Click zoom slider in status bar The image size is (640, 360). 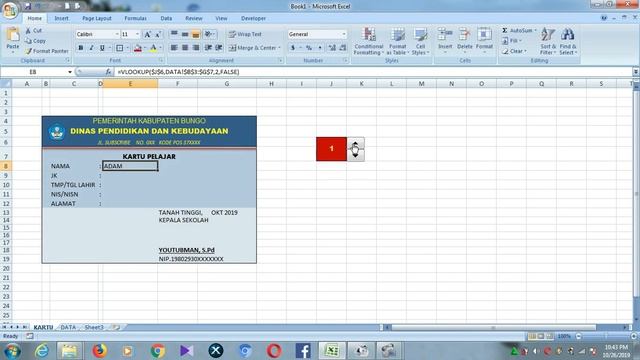point(606,336)
